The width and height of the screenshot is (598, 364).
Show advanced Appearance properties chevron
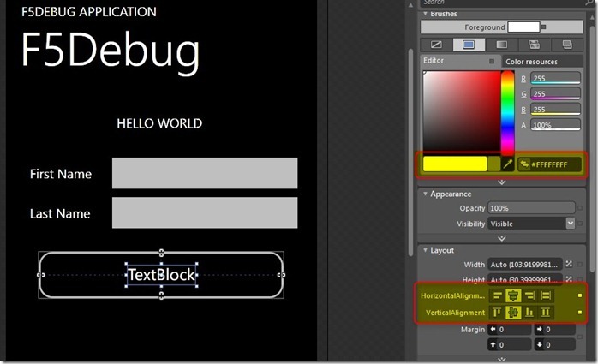click(x=502, y=239)
